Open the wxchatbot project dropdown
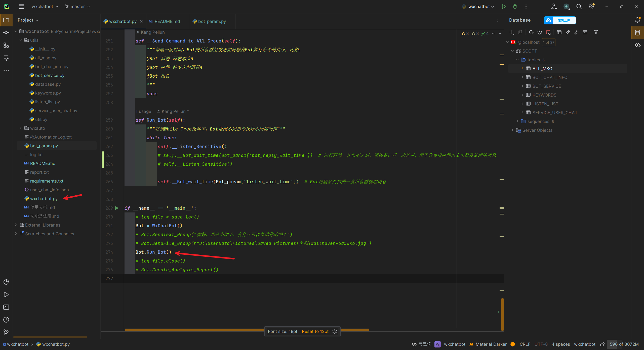The width and height of the screenshot is (644, 350). [x=45, y=7]
